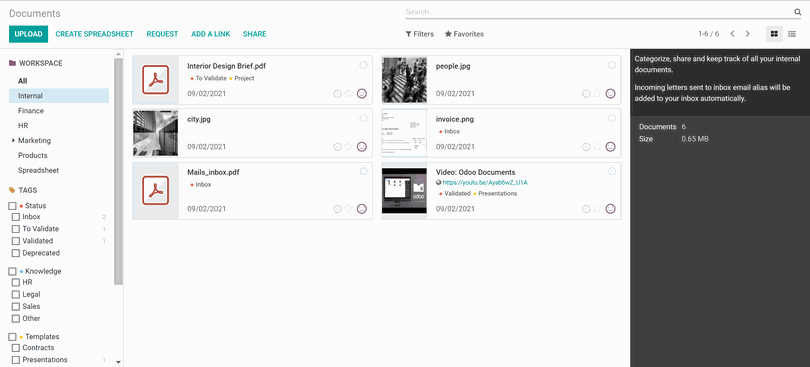
Task: Click into the Search field
Action: tap(599, 12)
